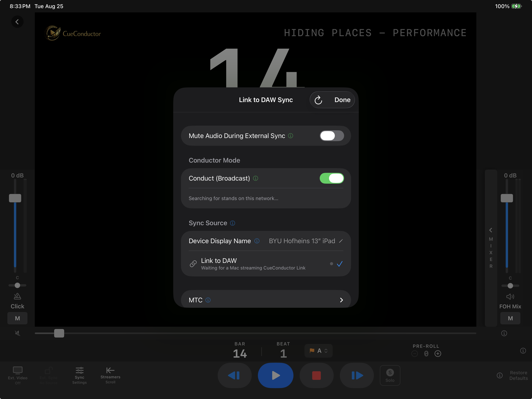Select the Link to DAW sync source
Screen dimensions: 532x399
tap(266, 264)
